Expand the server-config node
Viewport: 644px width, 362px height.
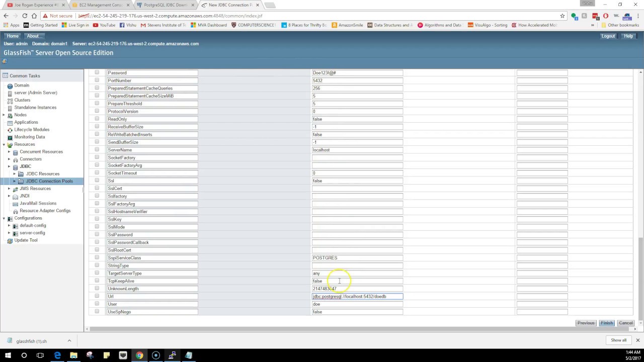9,233
